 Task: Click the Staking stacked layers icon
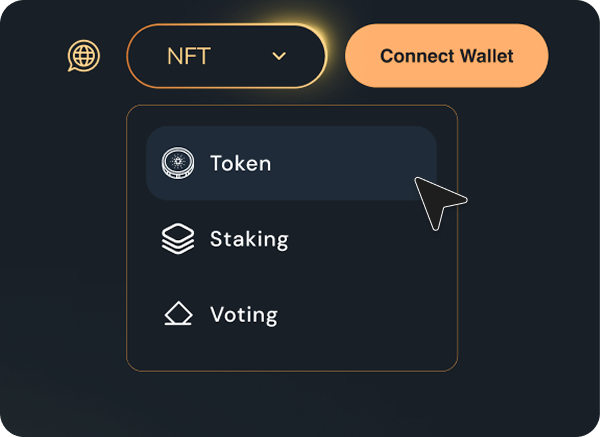(177, 239)
